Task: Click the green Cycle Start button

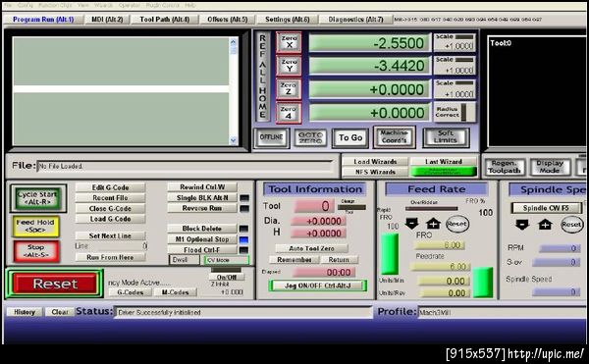Action: tap(38, 198)
